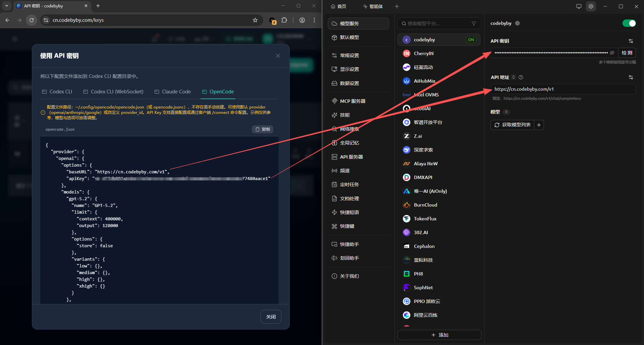Screen dimensions: 644x345
Task: Close 使用 API 密钥 dialog with X
Action: [278, 56]
